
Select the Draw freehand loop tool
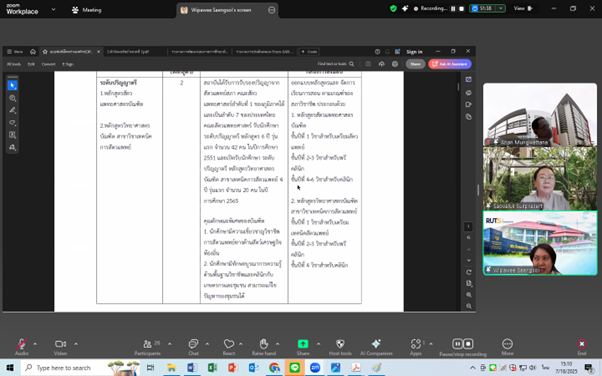tap(12, 123)
